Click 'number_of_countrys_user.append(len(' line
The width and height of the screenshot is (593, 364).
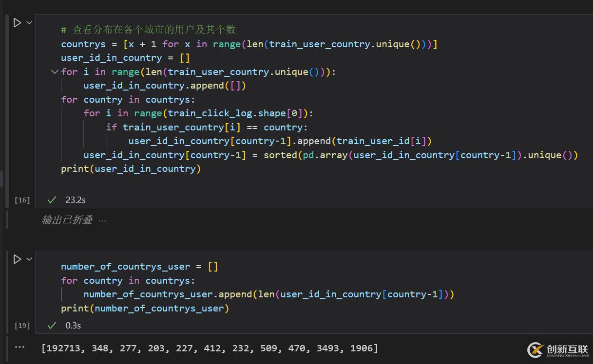pyautogui.click(x=268, y=294)
